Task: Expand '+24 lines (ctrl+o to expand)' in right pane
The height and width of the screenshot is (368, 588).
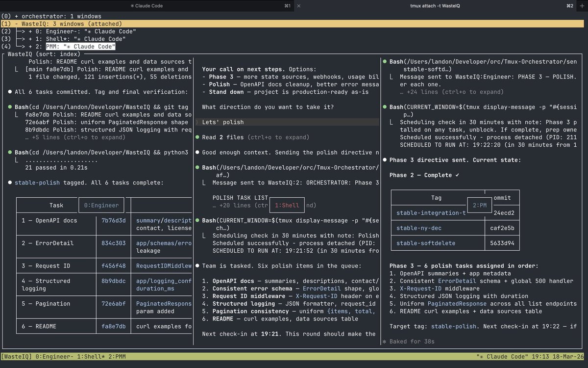Action: click(452, 92)
